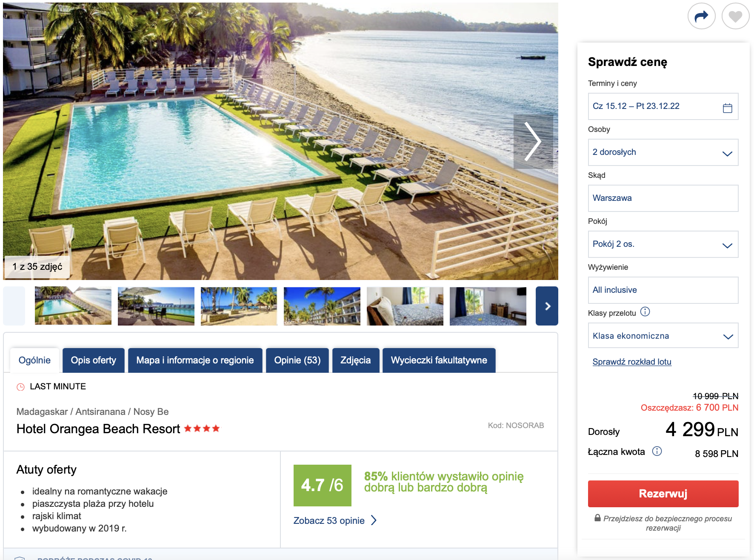Open the Sprawdź rozkład lotu link
Viewport: 754px width, 560px height.
(x=632, y=362)
